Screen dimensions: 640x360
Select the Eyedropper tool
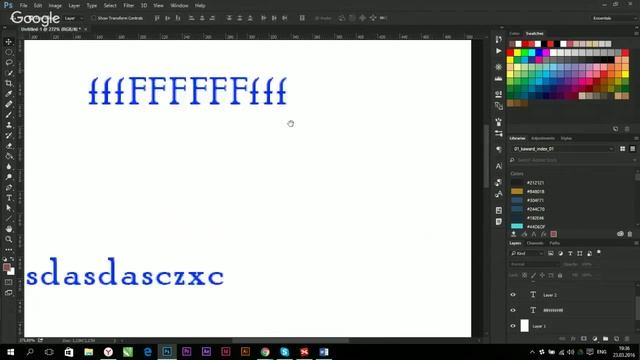click(9, 94)
